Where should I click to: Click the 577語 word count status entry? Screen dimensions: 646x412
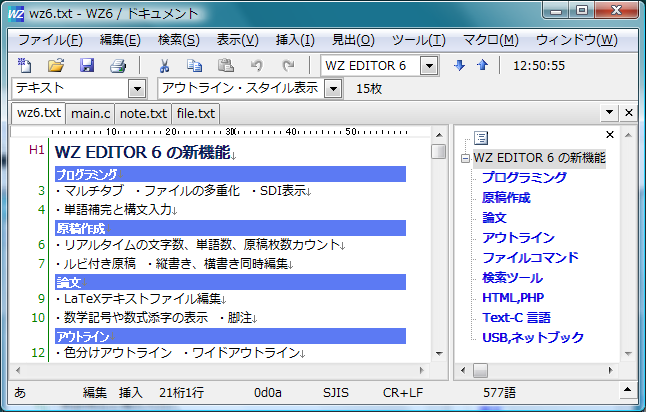pos(499,393)
